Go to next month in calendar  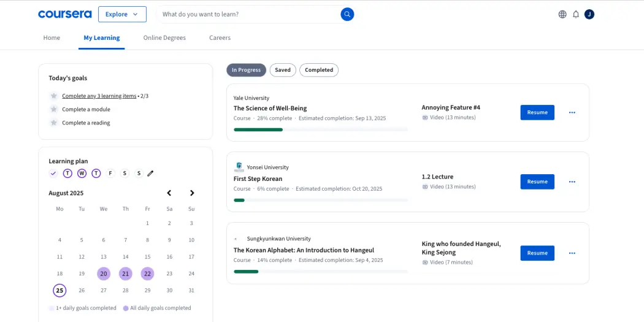(191, 193)
